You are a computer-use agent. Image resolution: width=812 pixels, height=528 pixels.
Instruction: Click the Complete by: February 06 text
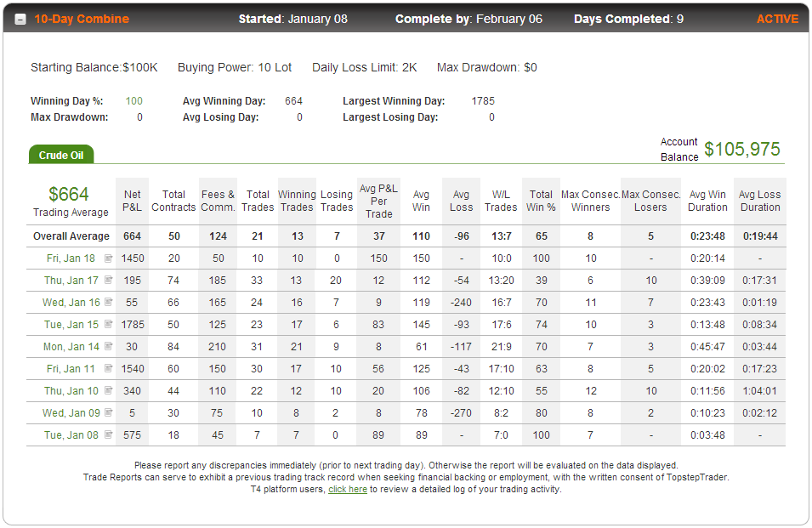click(x=468, y=20)
